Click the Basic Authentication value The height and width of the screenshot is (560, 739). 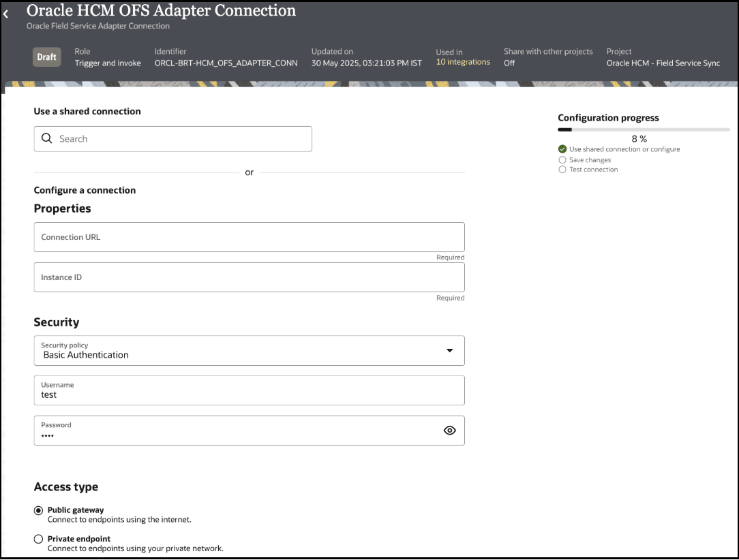pyautogui.click(x=86, y=355)
